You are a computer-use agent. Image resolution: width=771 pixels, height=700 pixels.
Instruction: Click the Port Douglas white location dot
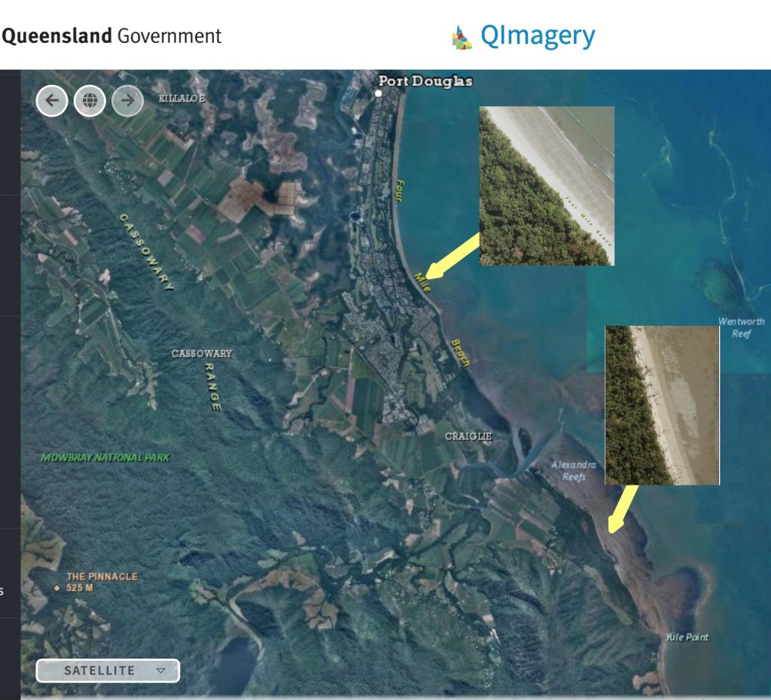pyautogui.click(x=379, y=93)
